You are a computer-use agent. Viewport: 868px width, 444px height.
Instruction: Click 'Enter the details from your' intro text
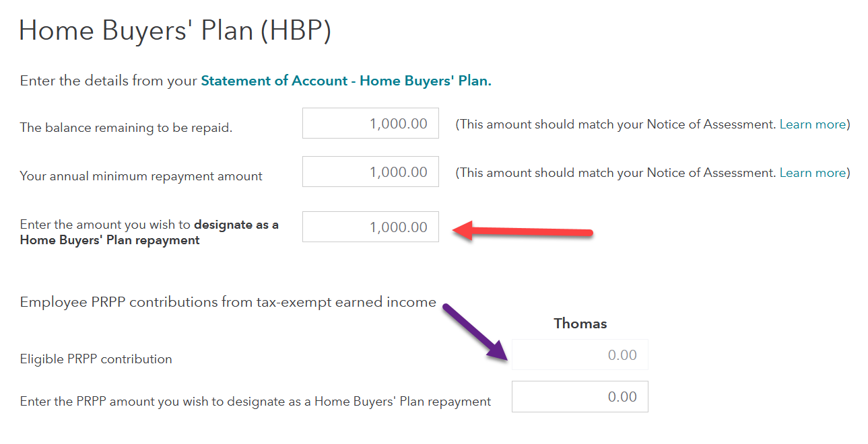coord(109,81)
